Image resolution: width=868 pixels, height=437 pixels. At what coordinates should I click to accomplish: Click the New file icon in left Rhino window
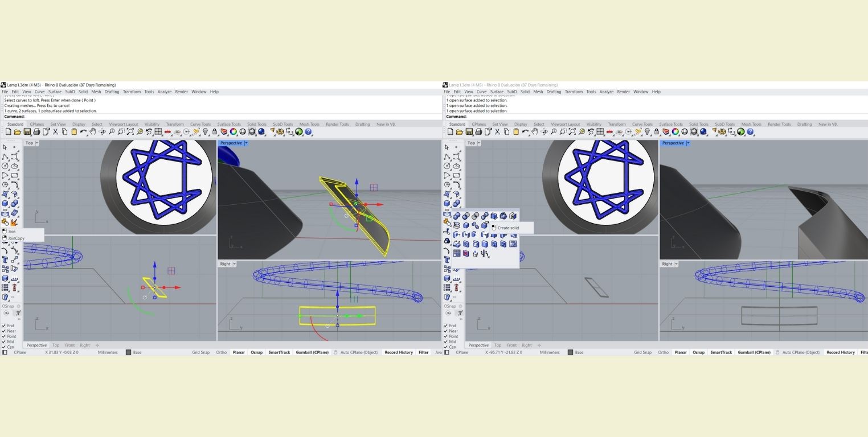pyautogui.click(x=9, y=131)
